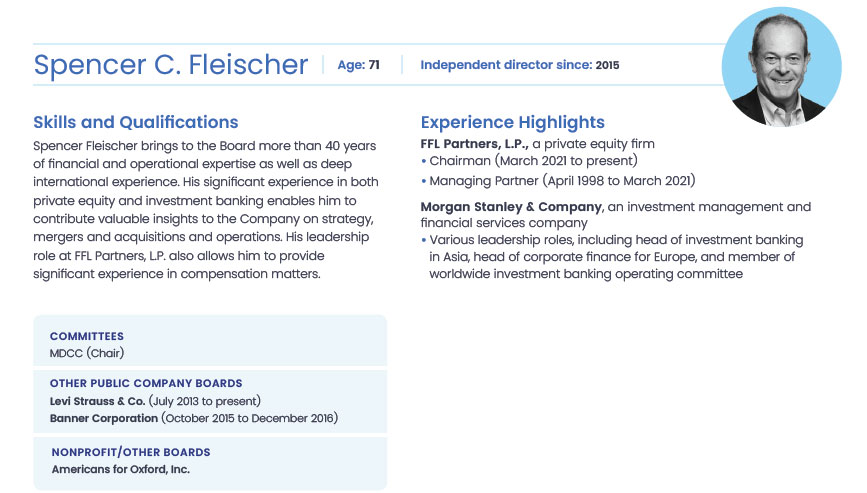
Task: Click the Skills and Qualifications heading
Action: click(x=135, y=122)
